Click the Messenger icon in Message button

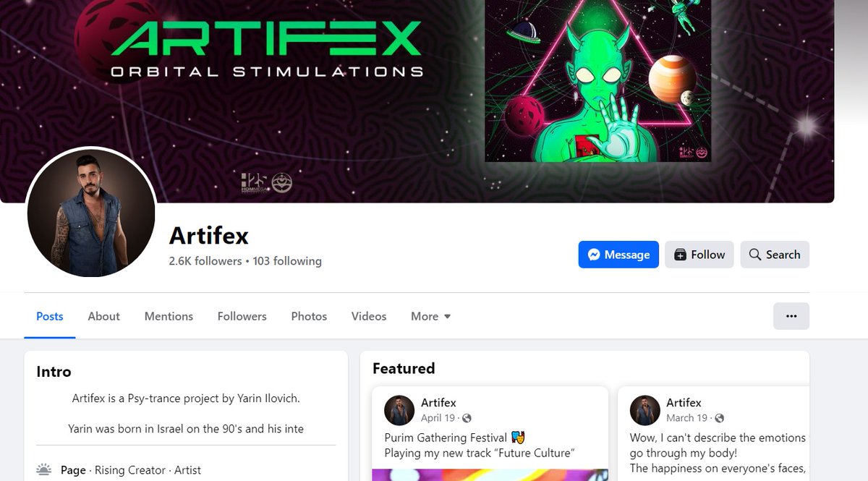pyautogui.click(x=594, y=255)
